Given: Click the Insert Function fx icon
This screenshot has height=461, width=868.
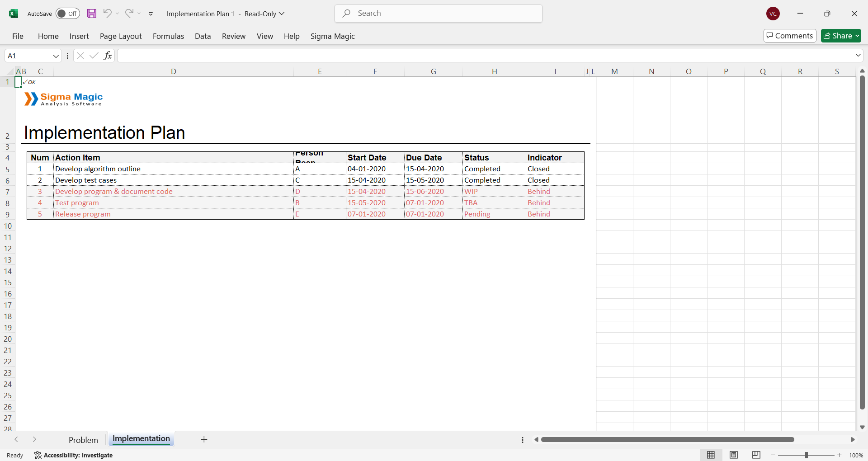Looking at the screenshot, I should pos(108,56).
